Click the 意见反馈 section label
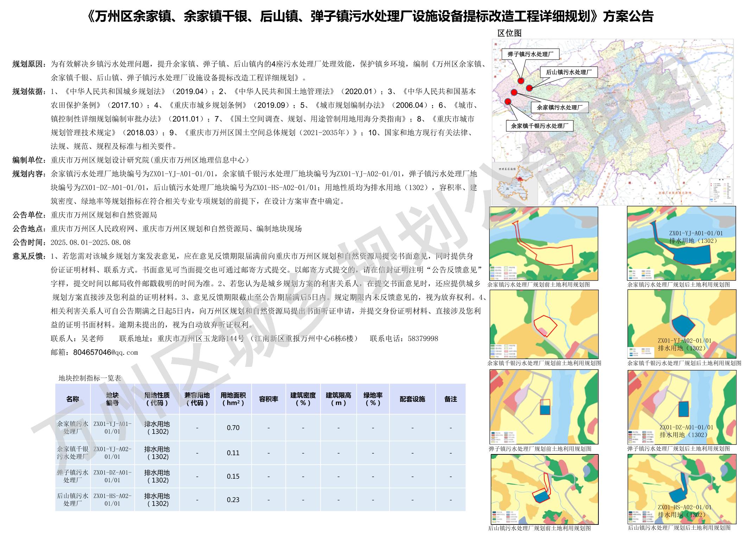756x535 pixels. click(x=30, y=256)
